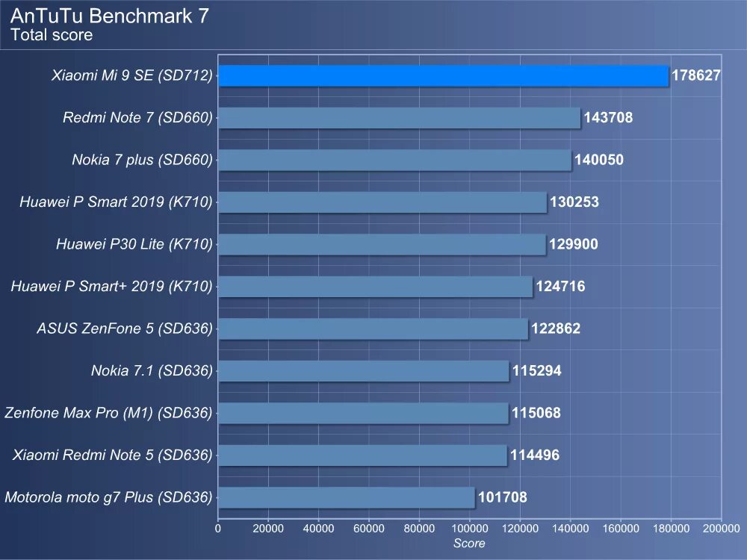The image size is (747, 560).
Task: Click the 124716 score value
Action: (x=560, y=286)
